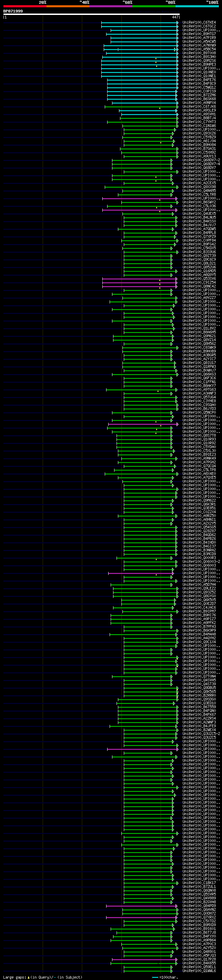This screenshot has height=980, width=222.
Task: Select hit label UniRef100_B9HTG7
Action: click(199, 34)
